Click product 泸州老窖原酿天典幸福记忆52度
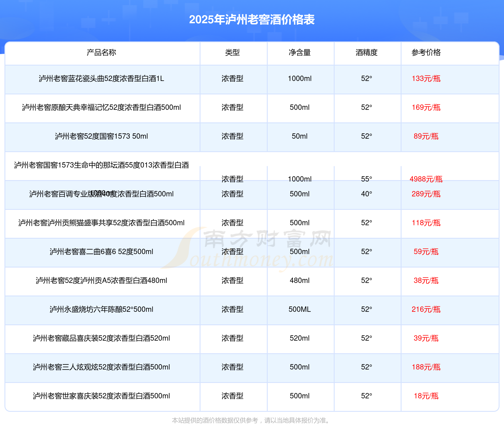The height and width of the screenshot is (437, 504). [x=101, y=107]
